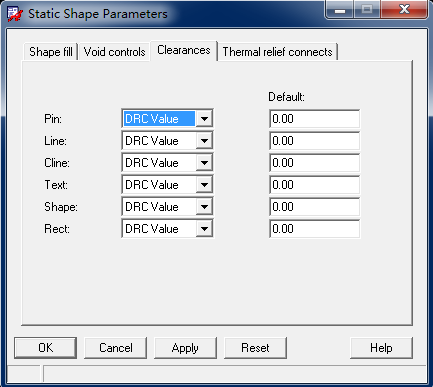Click the Static Shape Parameters title bar icon

(x=15, y=14)
